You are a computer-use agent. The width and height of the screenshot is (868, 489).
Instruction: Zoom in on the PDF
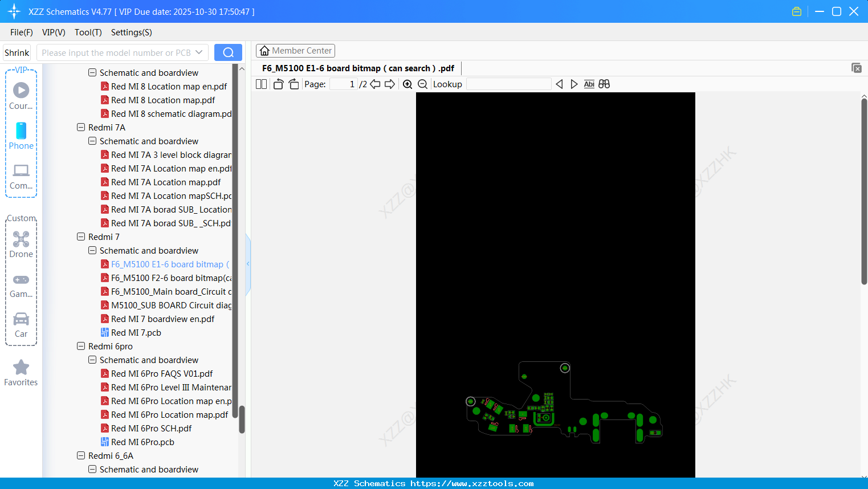click(407, 84)
